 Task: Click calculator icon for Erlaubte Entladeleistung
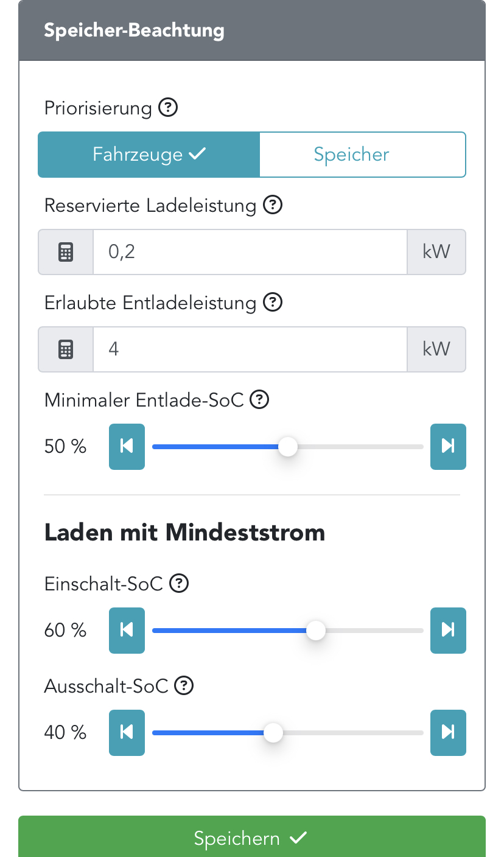tap(66, 349)
